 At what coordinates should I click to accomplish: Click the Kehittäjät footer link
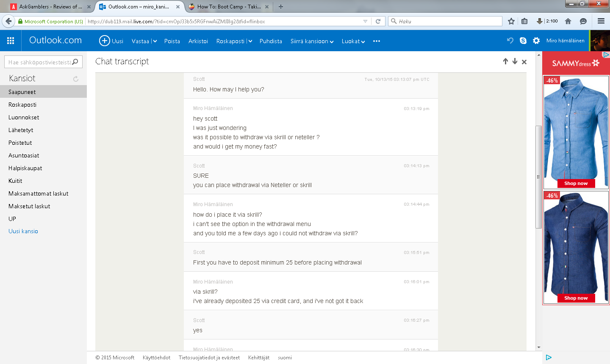[x=259, y=358]
